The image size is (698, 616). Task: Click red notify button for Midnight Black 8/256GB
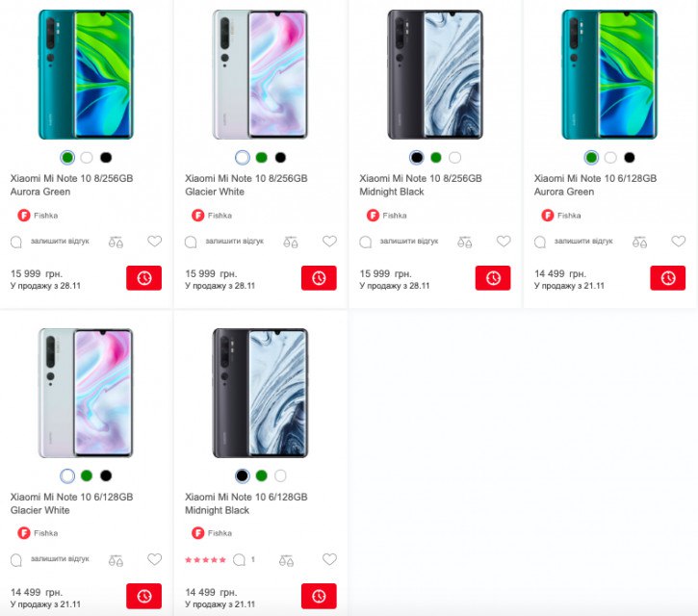(493, 278)
